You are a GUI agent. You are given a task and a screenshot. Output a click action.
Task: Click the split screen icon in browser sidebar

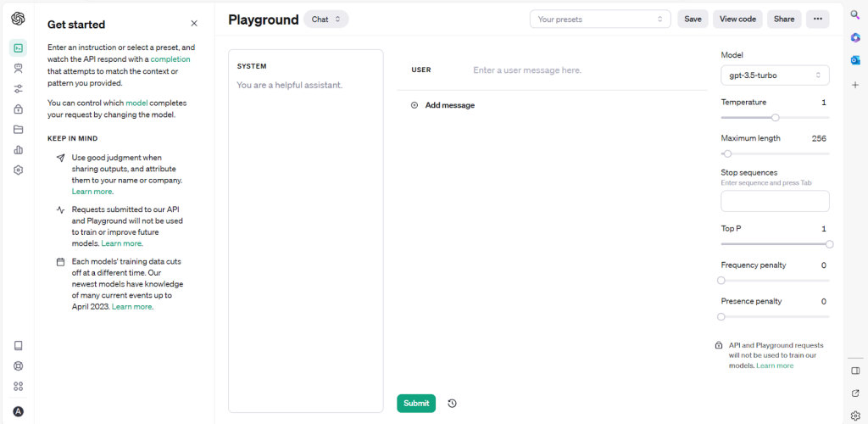pos(855,371)
